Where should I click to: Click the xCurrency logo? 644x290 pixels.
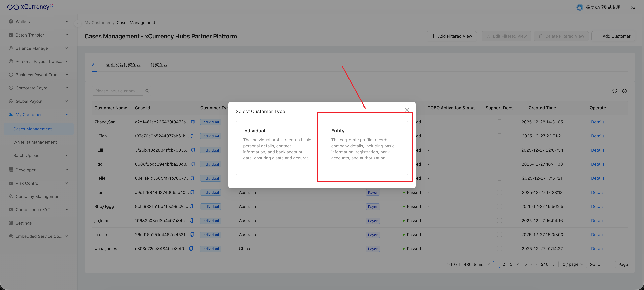coord(30,7)
